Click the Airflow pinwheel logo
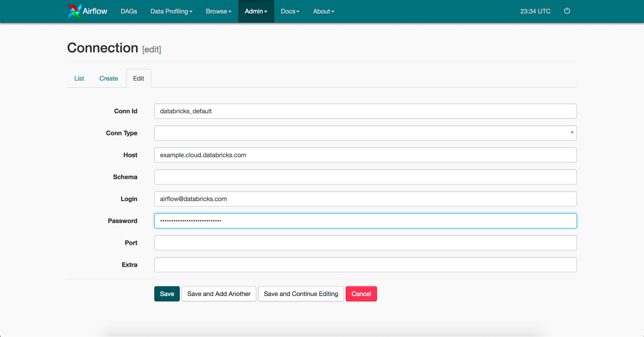 tap(74, 11)
